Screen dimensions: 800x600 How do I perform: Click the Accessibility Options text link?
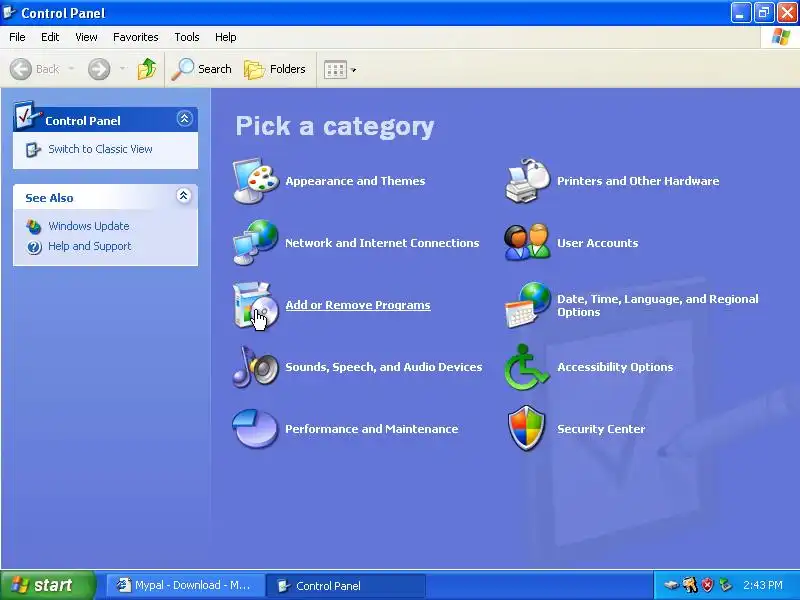(x=615, y=367)
